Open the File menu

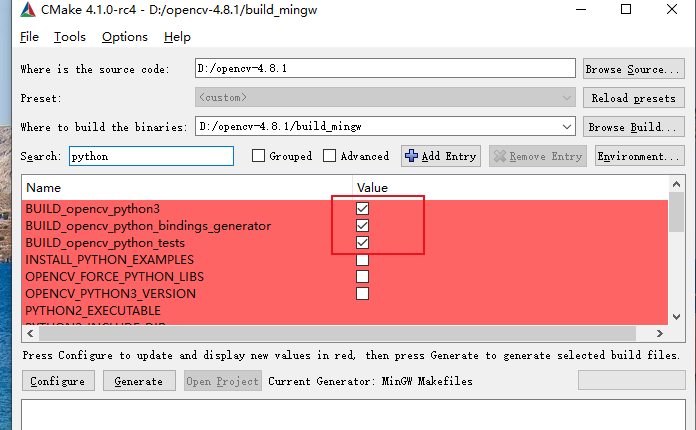click(x=29, y=37)
